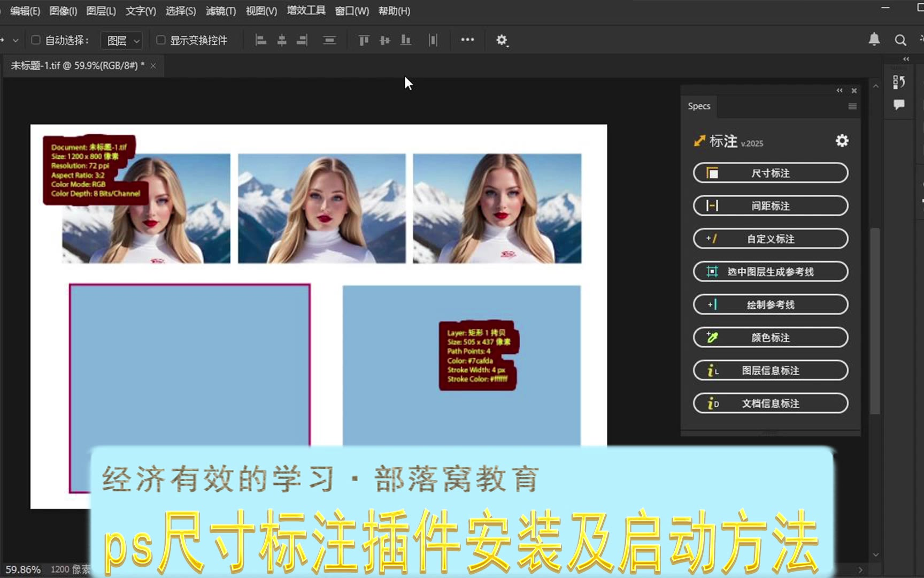Click the align horizontal centers icon

(x=282, y=40)
